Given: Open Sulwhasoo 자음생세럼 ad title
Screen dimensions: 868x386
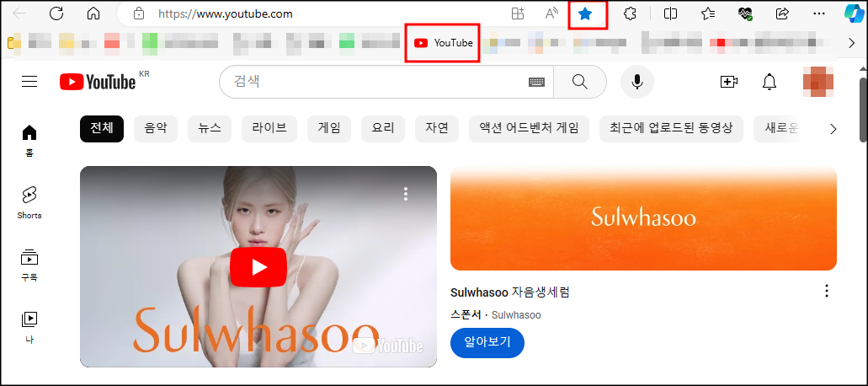Looking at the screenshot, I should click(510, 292).
